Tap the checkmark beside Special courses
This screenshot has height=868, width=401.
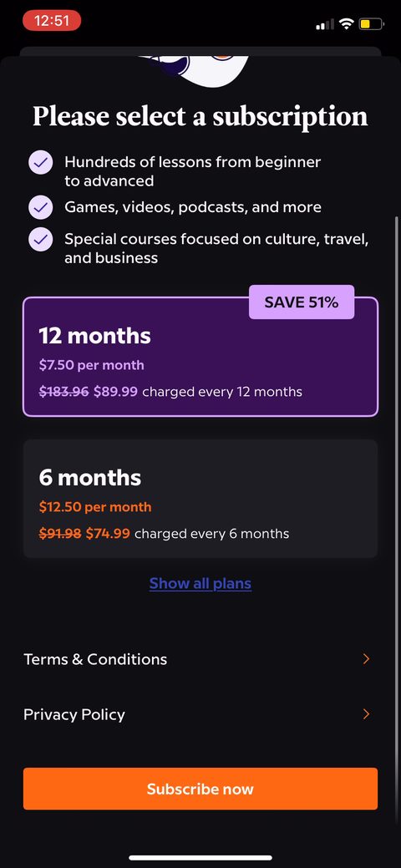tap(40, 240)
